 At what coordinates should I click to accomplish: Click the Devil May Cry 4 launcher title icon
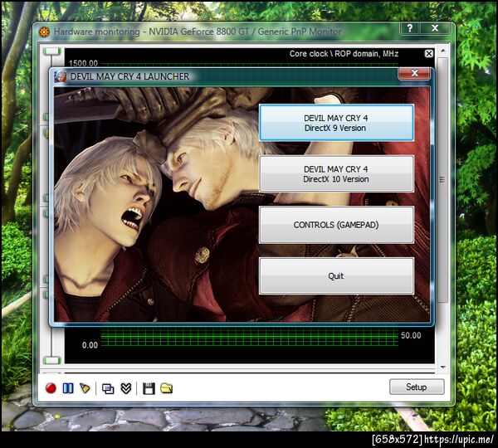click(60, 76)
